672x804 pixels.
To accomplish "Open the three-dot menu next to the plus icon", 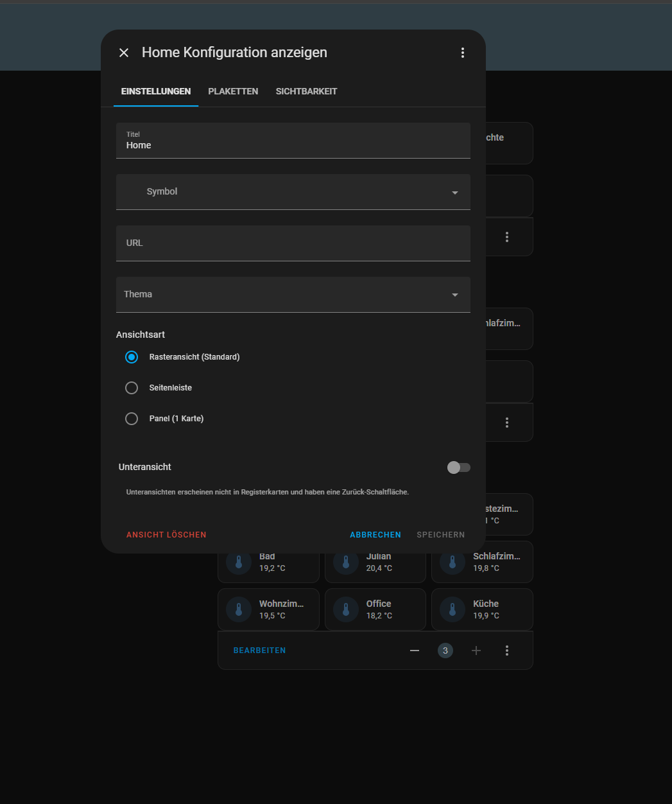I will click(507, 651).
